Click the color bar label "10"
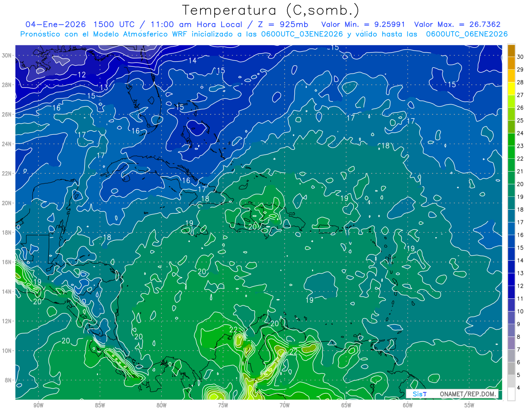The height and width of the screenshot is (411, 532). [x=520, y=312]
